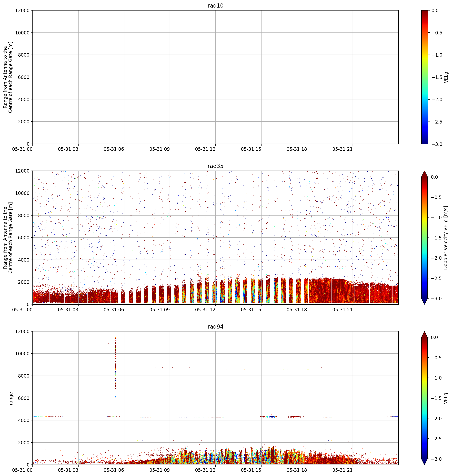Click the '05-31 15' tick under rad10

[x=251, y=149]
